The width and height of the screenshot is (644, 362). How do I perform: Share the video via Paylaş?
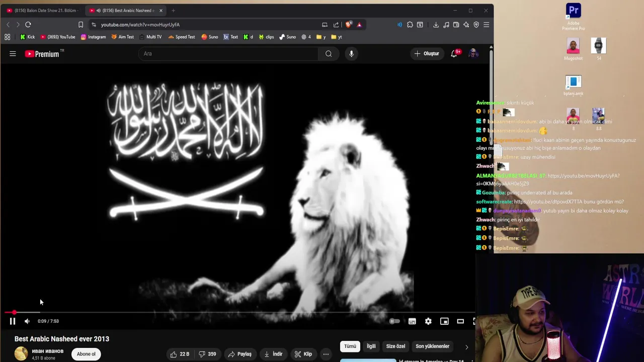[x=239, y=354]
